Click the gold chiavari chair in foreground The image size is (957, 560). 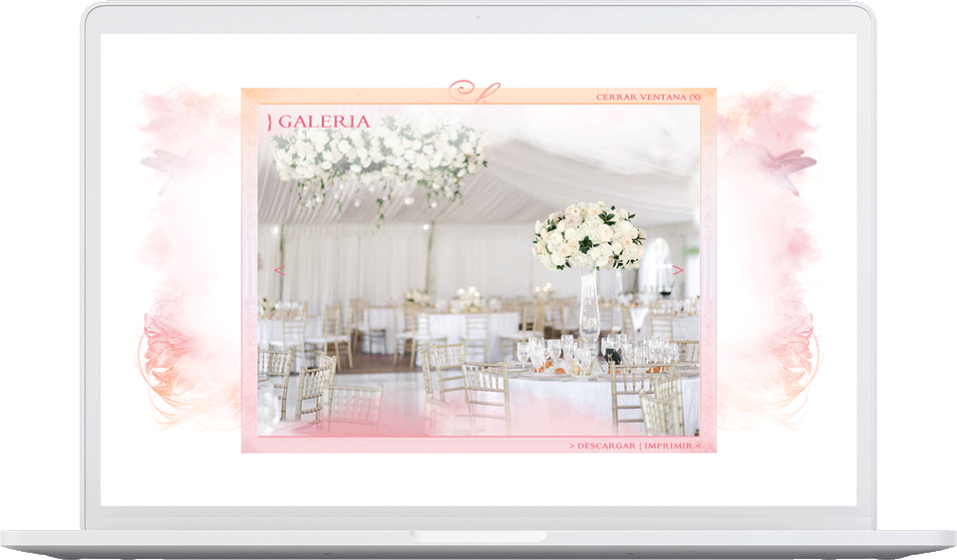pos(488,394)
